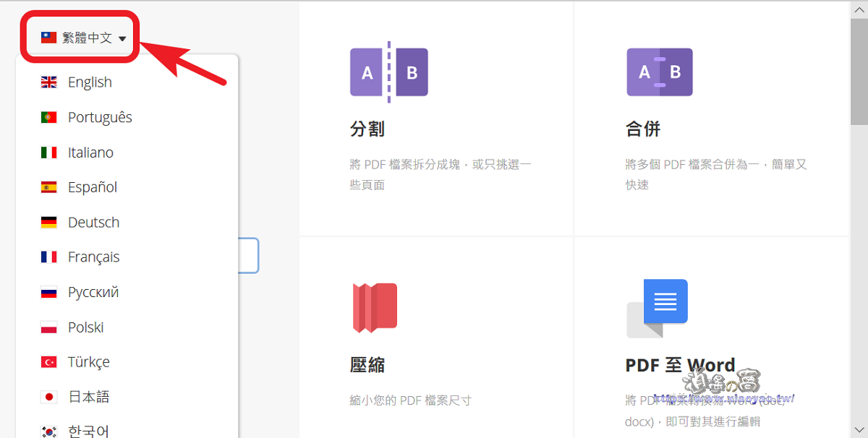Viewport: 868px width, 438px height.
Task: Open the 分割 tool heading link
Action: coord(367,129)
